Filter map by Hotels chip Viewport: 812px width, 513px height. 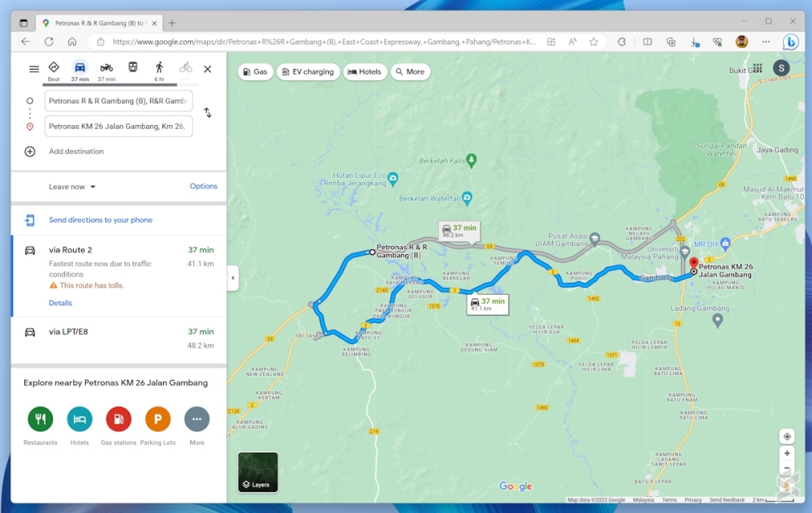pyautogui.click(x=365, y=72)
